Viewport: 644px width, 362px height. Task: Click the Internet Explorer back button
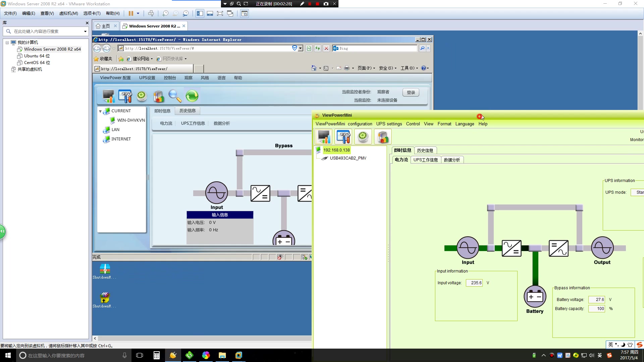coord(97,48)
